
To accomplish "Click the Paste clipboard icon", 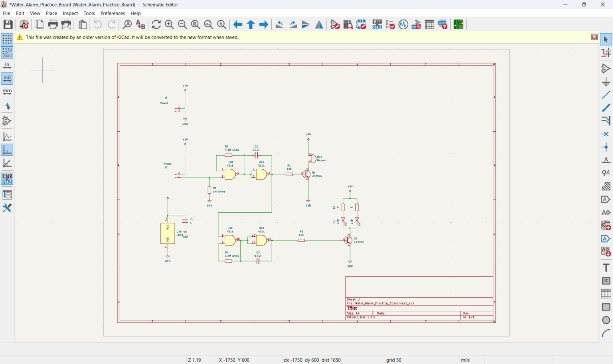I will (x=83, y=24).
